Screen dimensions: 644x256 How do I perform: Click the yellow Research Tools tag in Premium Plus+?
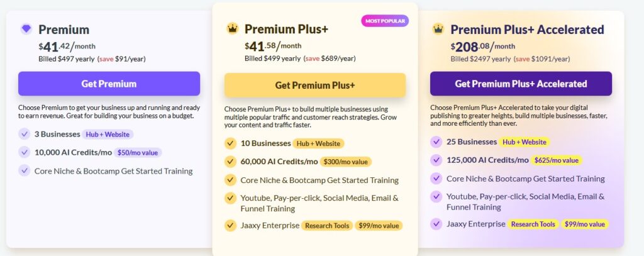click(327, 226)
